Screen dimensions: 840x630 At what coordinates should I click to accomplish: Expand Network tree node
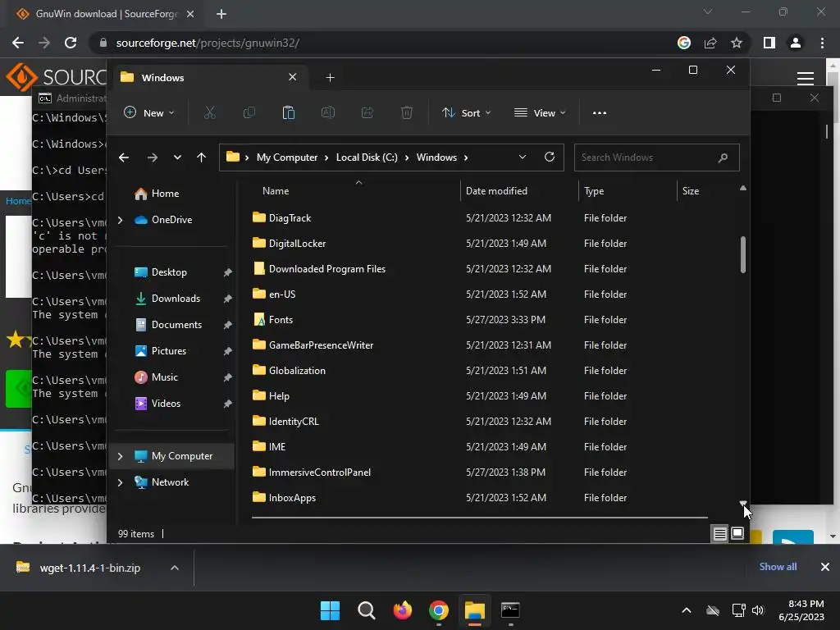click(120, 482)
